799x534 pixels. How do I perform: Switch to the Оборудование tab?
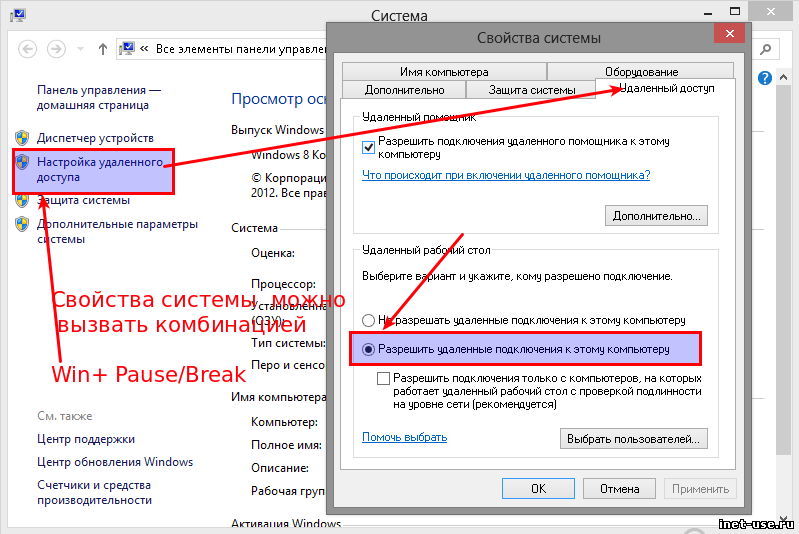coord(641,71)
